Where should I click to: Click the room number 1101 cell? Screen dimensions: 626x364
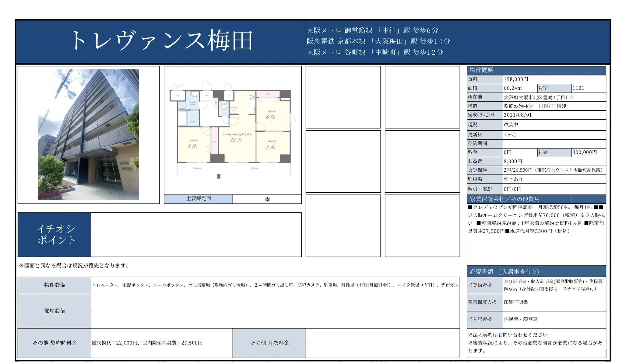[x=589, y=88]
